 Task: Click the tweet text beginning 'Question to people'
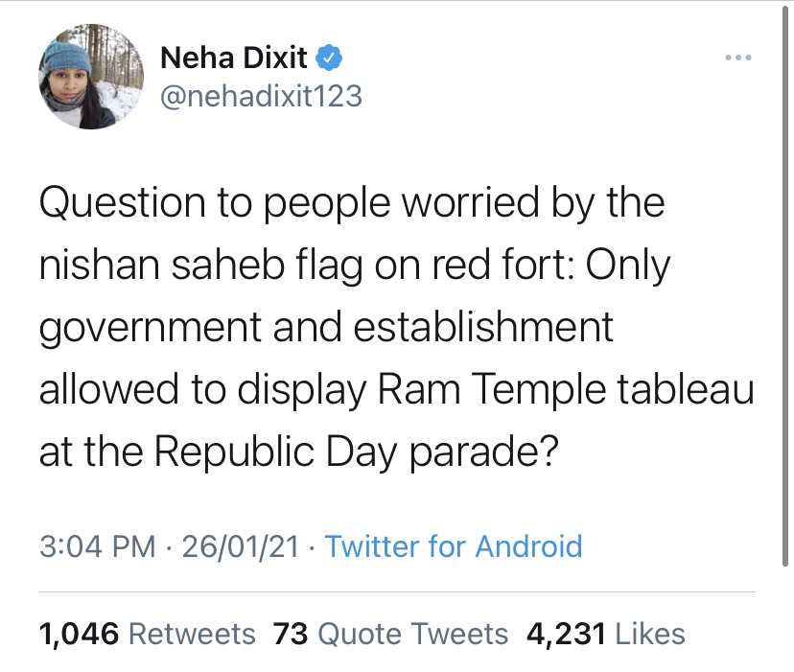(x=396, y=327)
